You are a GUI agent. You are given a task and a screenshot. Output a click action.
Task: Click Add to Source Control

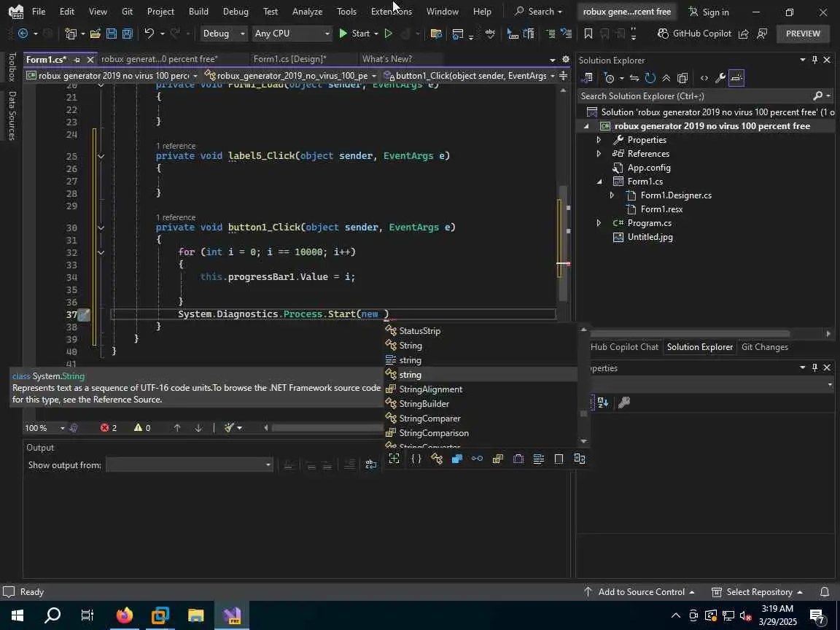(641, 592)
